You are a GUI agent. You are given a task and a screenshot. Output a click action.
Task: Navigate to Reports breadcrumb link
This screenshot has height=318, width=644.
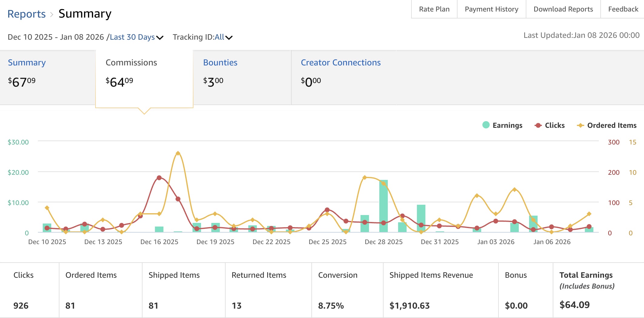tap(26, 14)
